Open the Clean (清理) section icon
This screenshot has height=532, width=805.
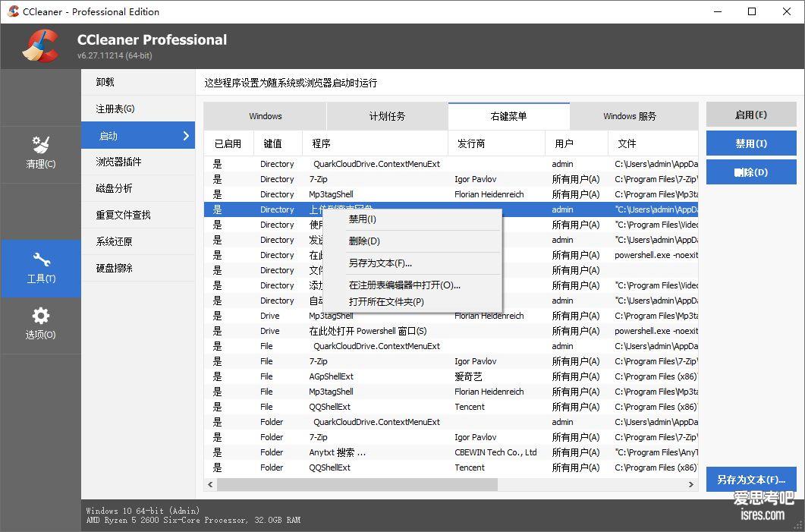point(40,144)
